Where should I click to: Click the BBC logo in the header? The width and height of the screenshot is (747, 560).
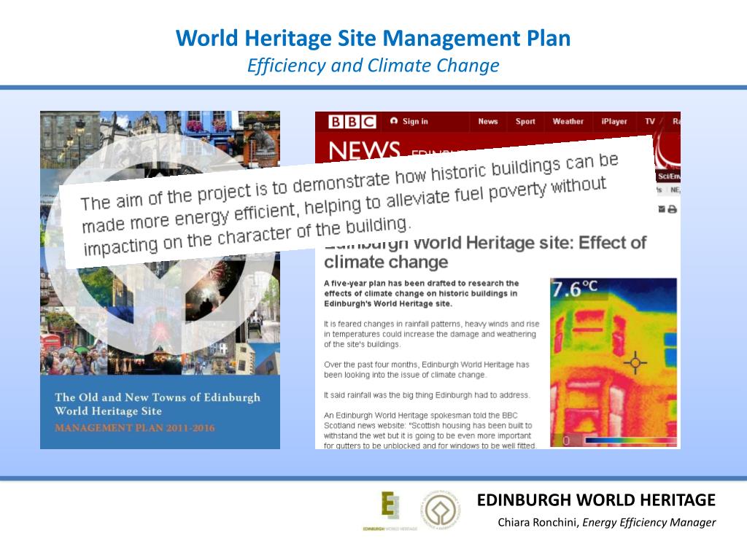tap(352, 122)
